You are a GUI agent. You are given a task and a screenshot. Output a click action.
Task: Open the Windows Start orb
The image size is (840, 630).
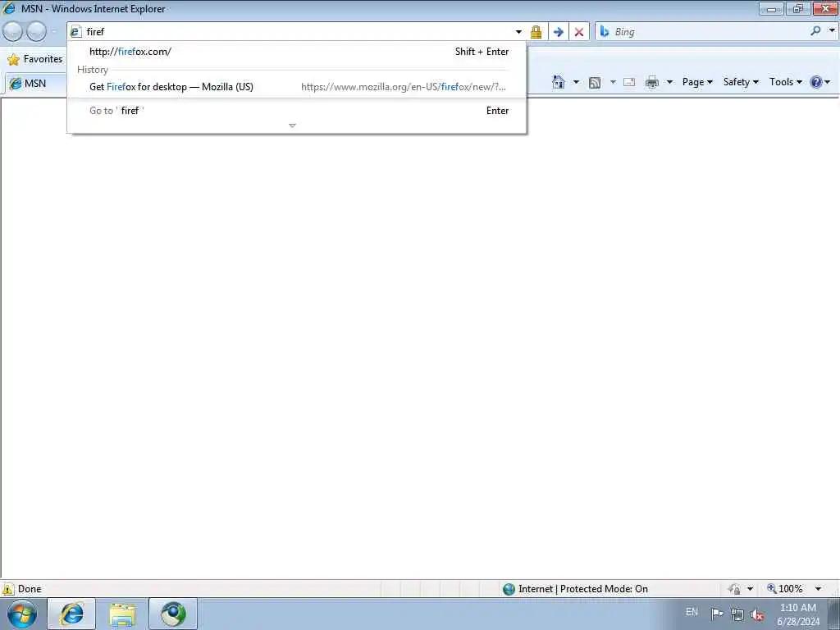pyautogui.click(x=22, y=614)
